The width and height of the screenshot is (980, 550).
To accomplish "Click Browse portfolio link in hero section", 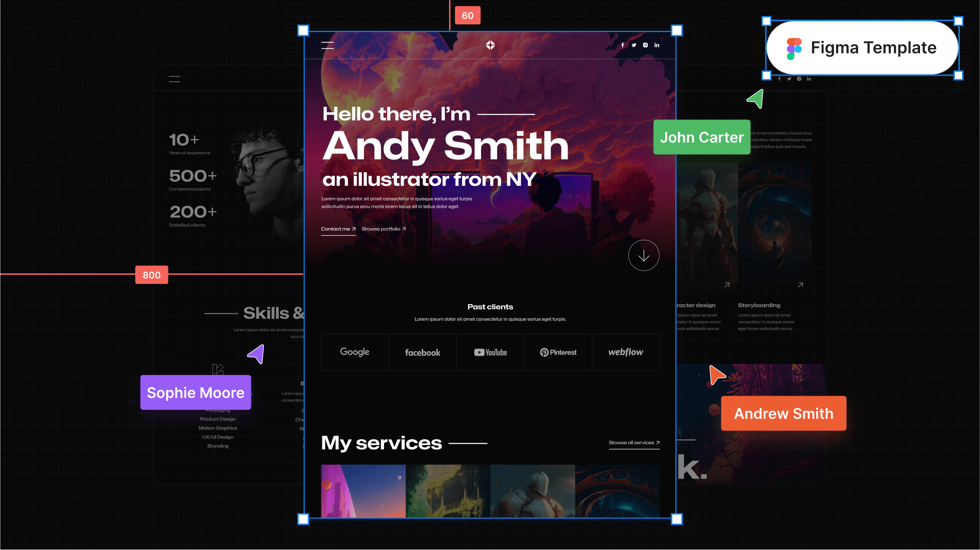I will tap(384, 229).
